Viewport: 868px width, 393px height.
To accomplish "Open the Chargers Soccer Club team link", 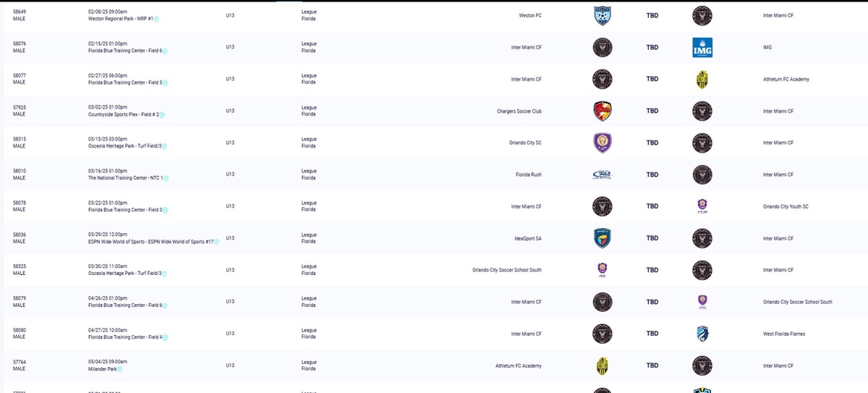I will tap(519, 111).
